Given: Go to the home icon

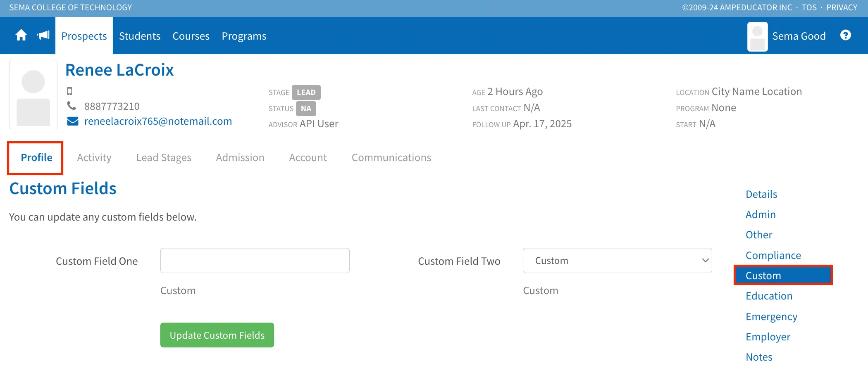Looking at the screenshot, I should click(21, 36).
